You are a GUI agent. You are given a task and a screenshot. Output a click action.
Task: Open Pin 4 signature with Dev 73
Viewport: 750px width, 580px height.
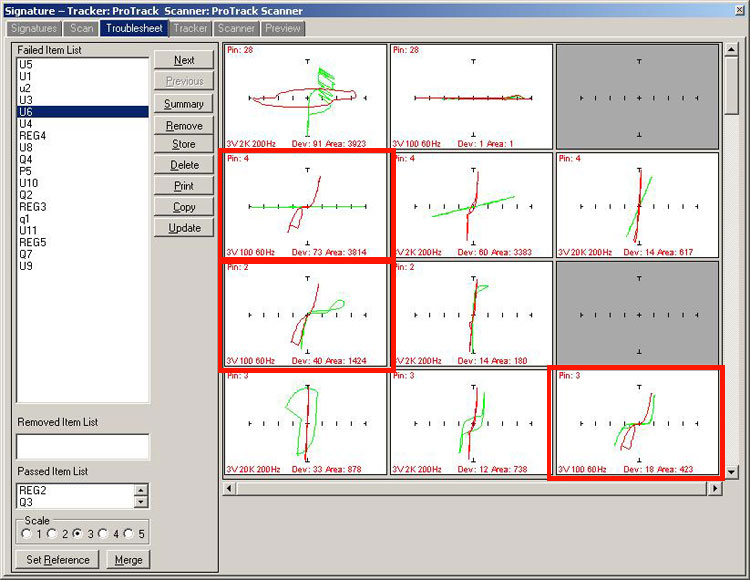coord(305,205)
